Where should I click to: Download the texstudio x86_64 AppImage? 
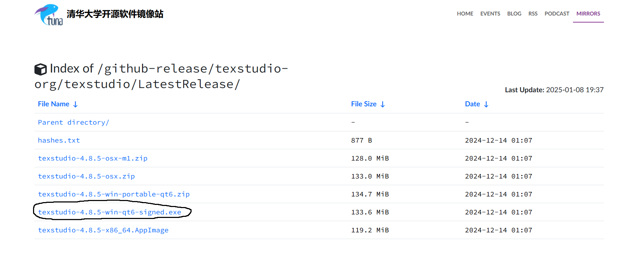click(103, 230)
